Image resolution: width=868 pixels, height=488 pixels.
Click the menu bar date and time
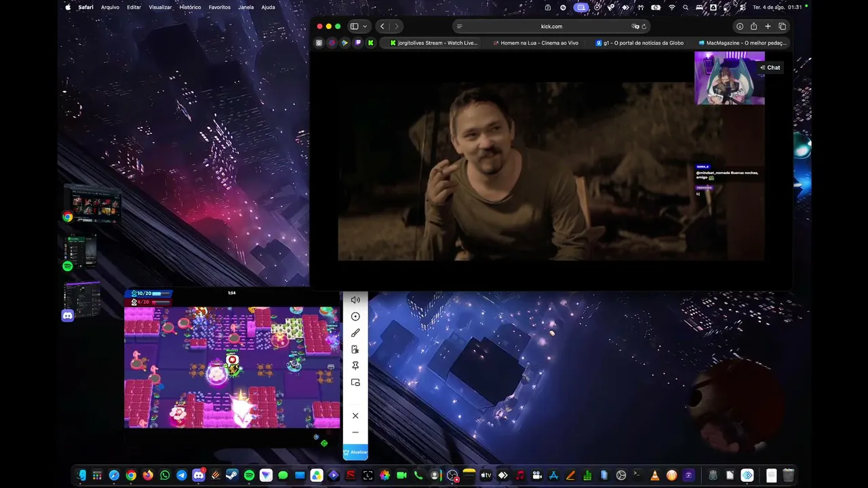[777, 7]
